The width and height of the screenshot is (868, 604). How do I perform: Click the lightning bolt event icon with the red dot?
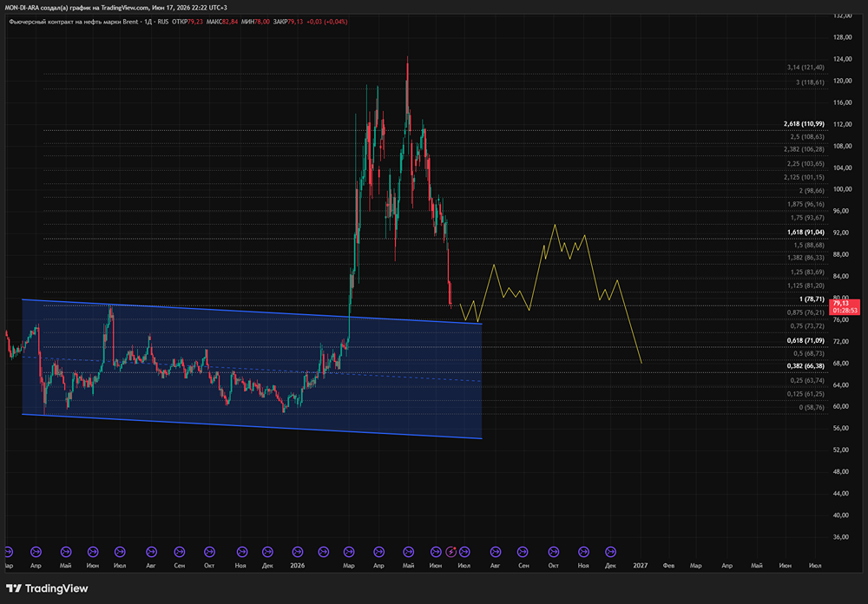[450, 551]
